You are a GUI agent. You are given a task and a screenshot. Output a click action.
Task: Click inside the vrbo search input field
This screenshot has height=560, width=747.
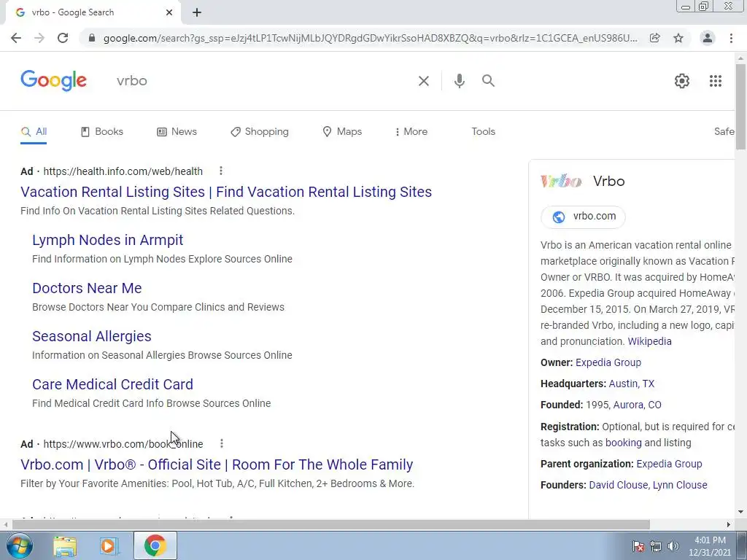(x=262, y=81)
